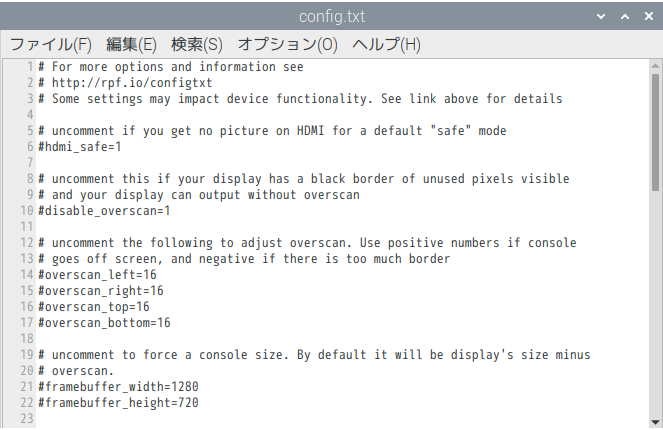Open the 検索(S) menu
Image resolution: width=663 pixels, height=430 pixels.
click(196, 45)
